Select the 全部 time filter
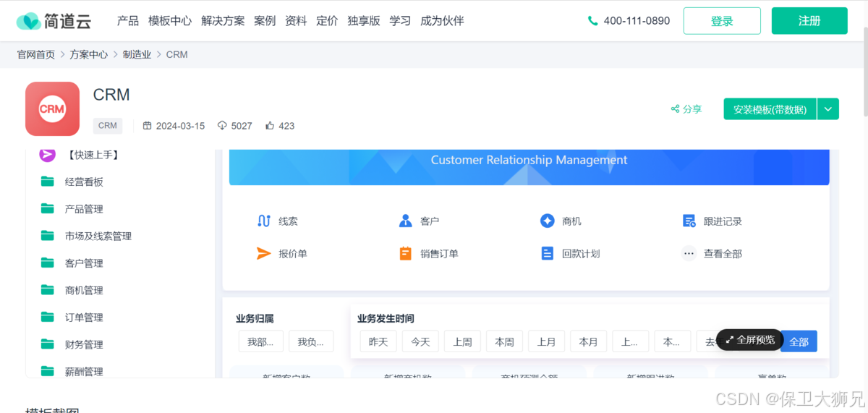The width and height of the screenshot is (868, 413). click(x=799, y=341)
